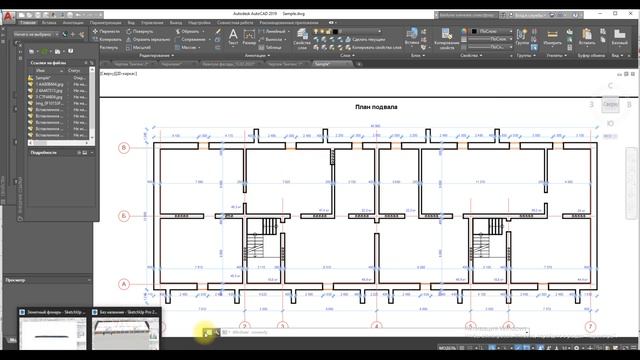Select the Copy (Копировать) tool
This screenshot has height=360, width=640.
pyautogui.click(x=107, y=39)
